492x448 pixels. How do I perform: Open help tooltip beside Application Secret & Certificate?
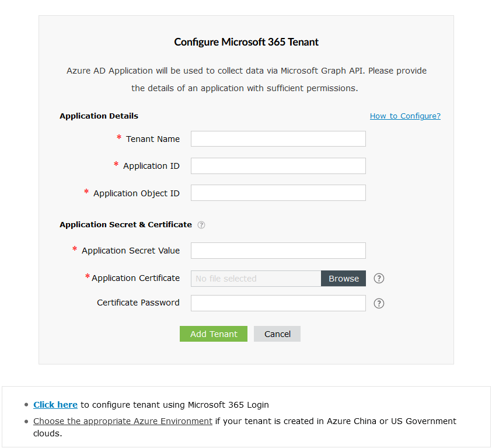(x=201, y=224)
